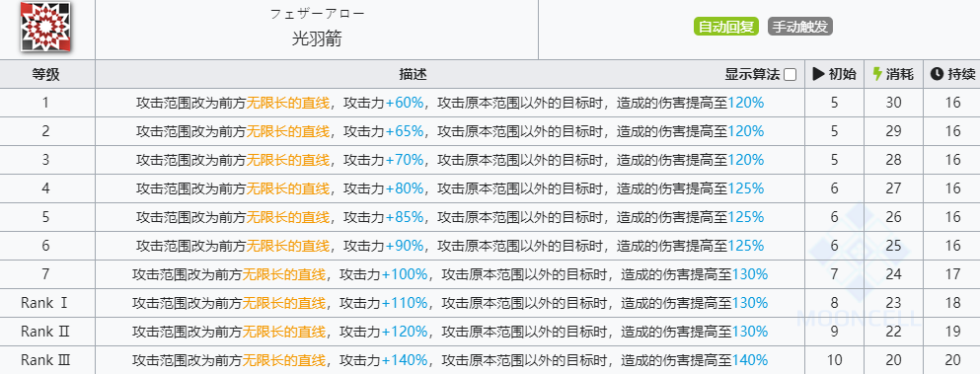Click the 140% damage value in Rank Ⅲ

click(x=750, y=360)
